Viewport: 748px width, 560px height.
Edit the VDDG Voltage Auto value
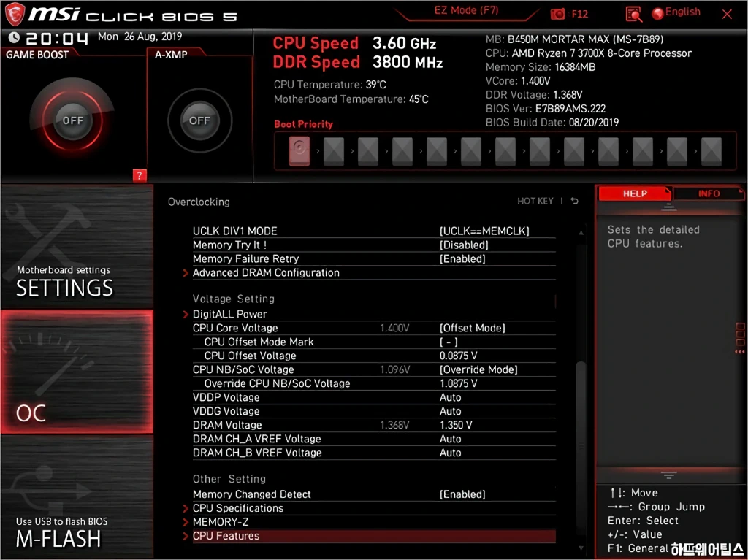pyautogui.click(x=450, y=411)
